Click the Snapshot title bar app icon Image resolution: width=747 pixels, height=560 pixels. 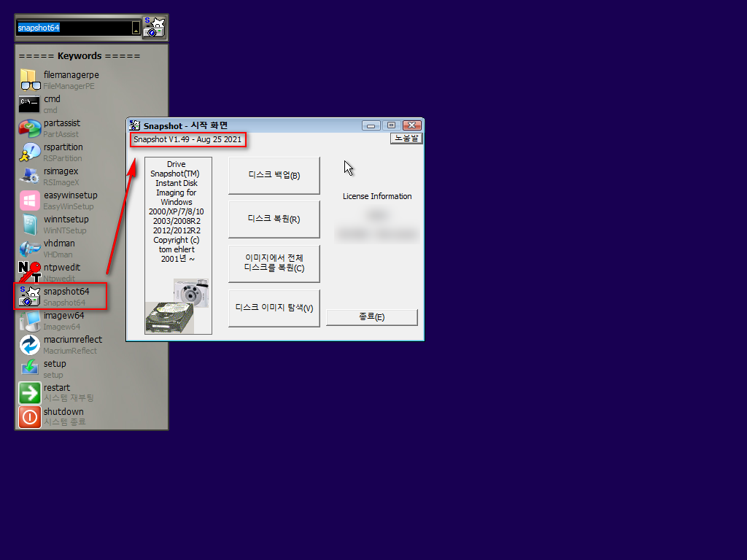135,125
